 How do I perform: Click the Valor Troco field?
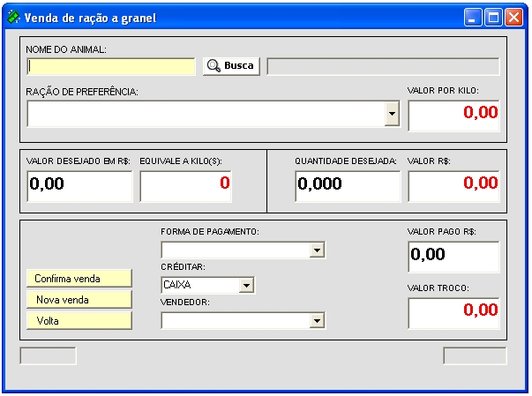[453, 310]
